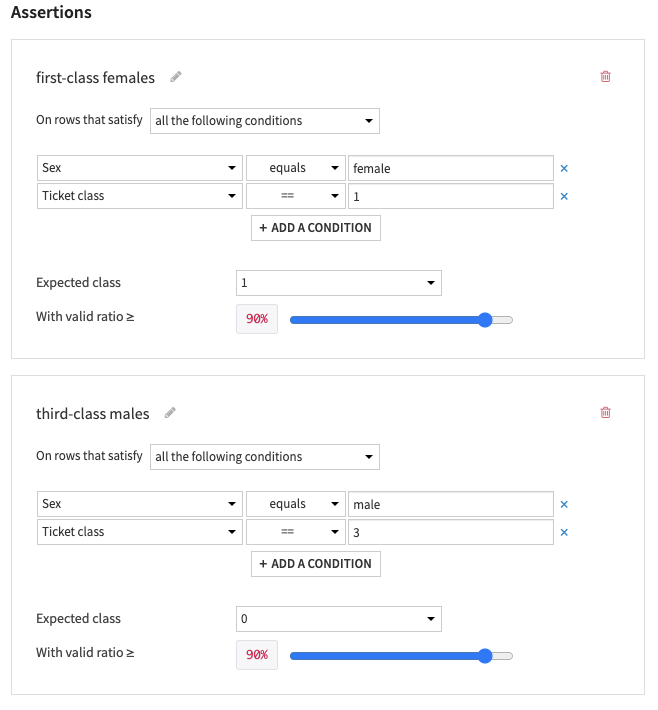Remove first assertion's Ticket class condition
This screenshot has height=710, width=658.
(x=564, y=196)
